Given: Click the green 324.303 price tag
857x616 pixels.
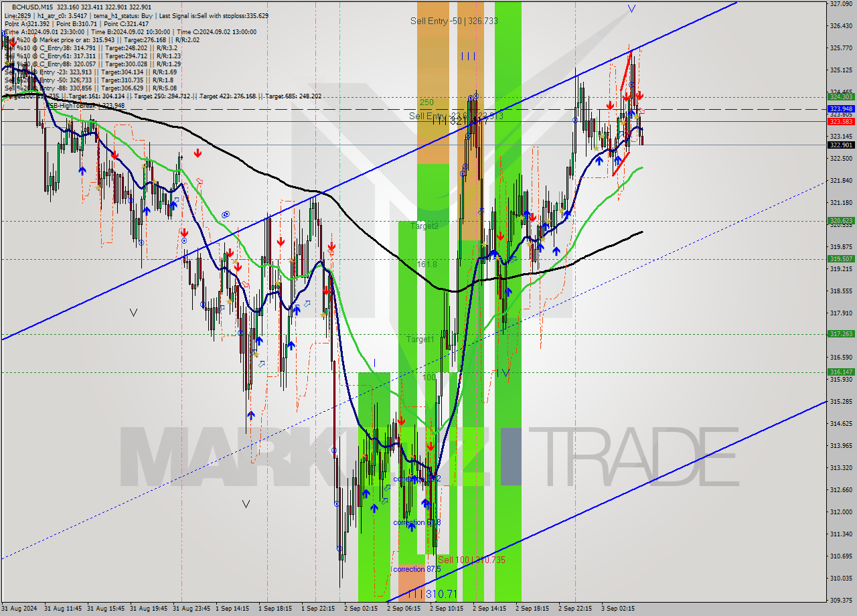Looking at the screenshot, I should [x=841, y=96].
